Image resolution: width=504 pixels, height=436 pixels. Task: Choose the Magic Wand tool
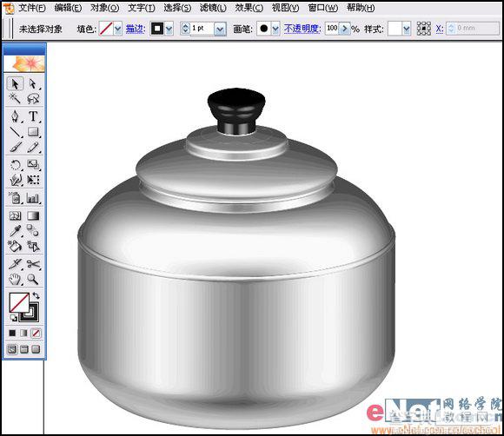[x=15, y=98]
